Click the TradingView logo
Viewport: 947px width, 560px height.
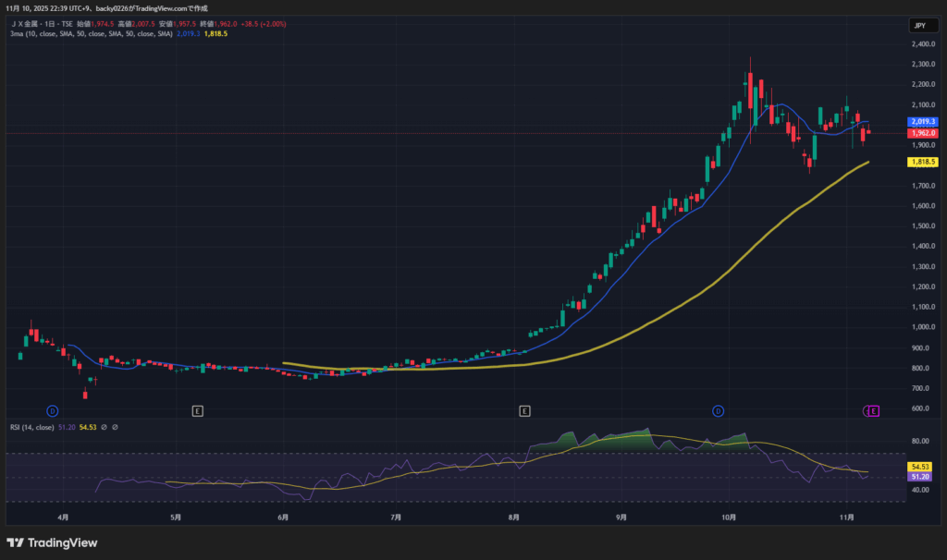pyautogui.click(x=52, y=542)
